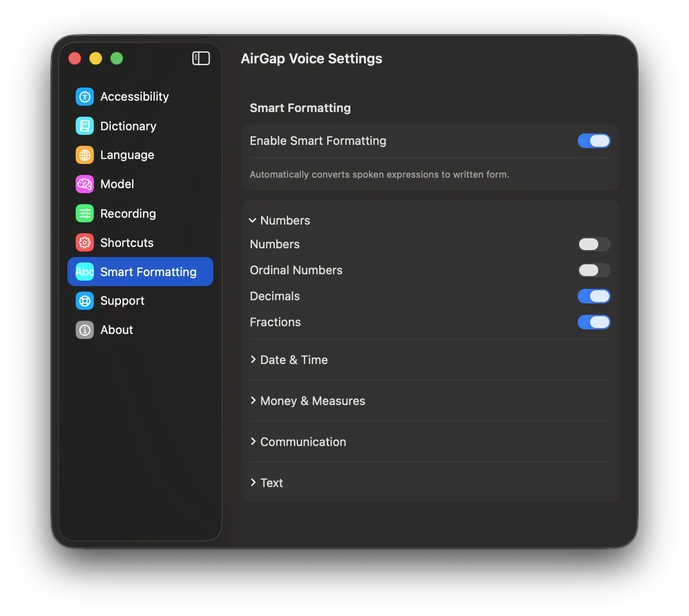Click the Language globe icon

point(85,155)
